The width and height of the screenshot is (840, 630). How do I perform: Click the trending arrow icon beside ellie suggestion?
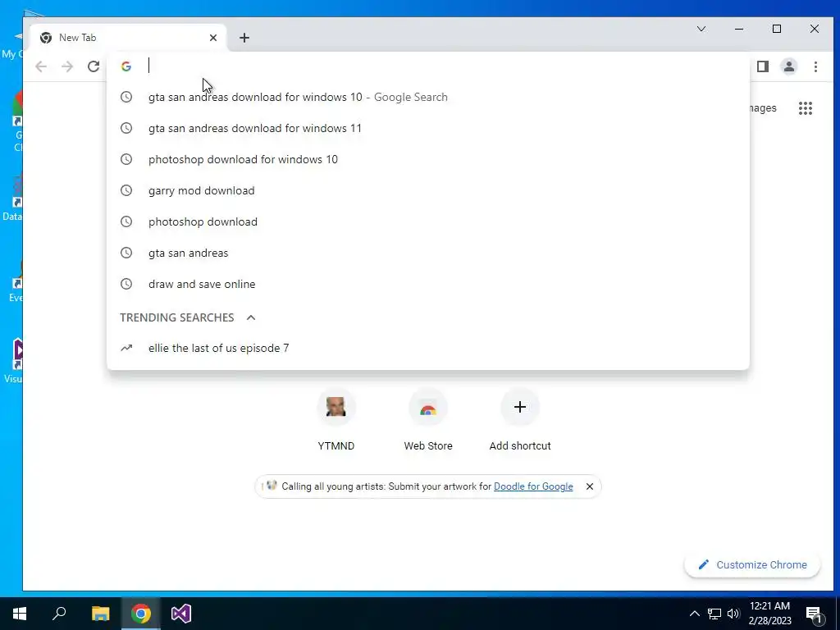[x=126, y=348]
